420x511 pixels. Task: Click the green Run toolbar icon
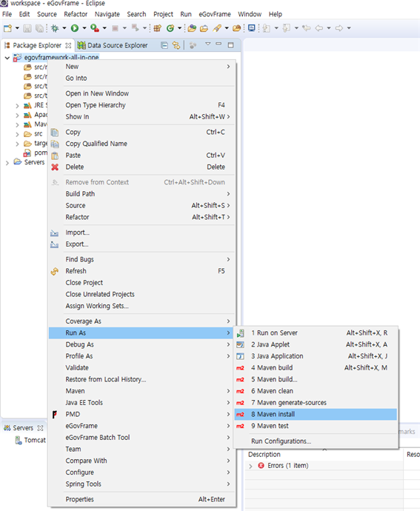[x=75, y=28]
